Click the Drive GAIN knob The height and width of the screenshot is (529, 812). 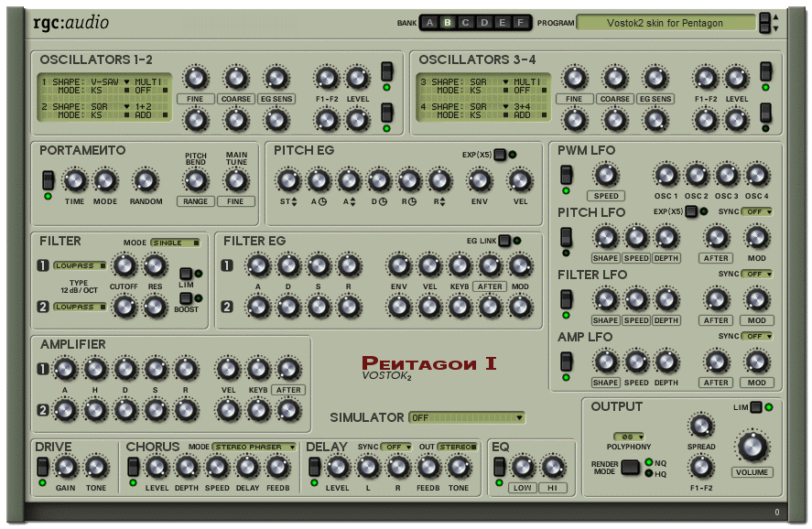[66, 468]
